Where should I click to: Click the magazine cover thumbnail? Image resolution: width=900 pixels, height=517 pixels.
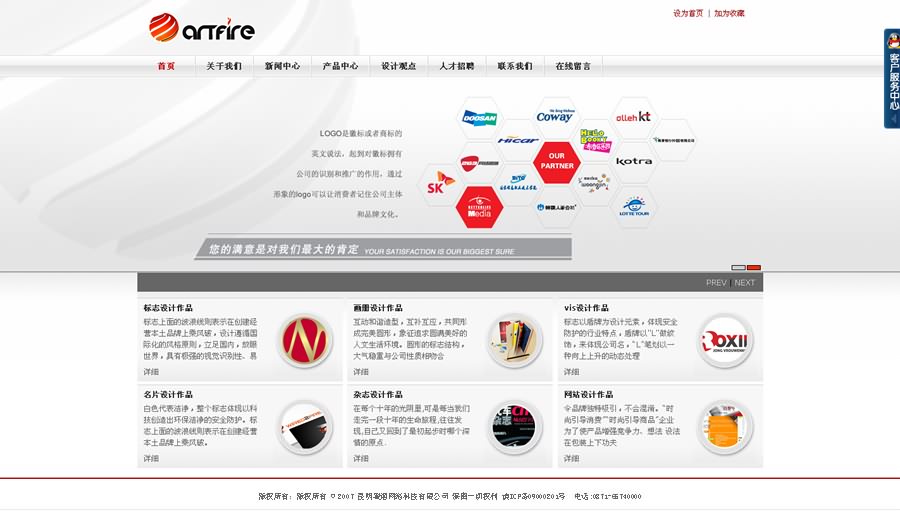point(514,427)
